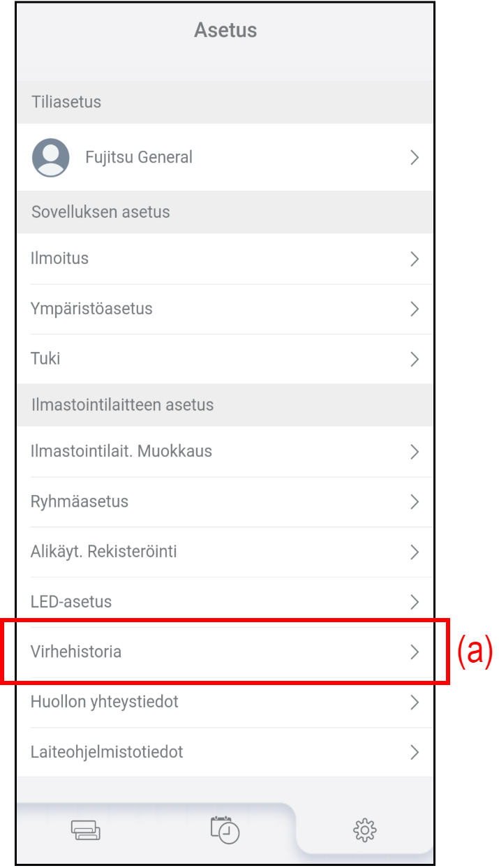Open Virhehistoria error history
Viewport: 499px width, 868px height.
click(76, 652)
